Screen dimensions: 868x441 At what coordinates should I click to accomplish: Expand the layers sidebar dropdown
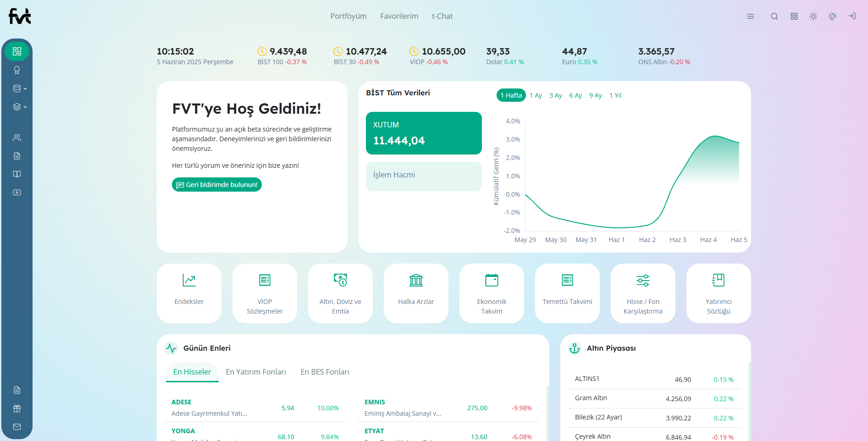[x=20, y=107]
